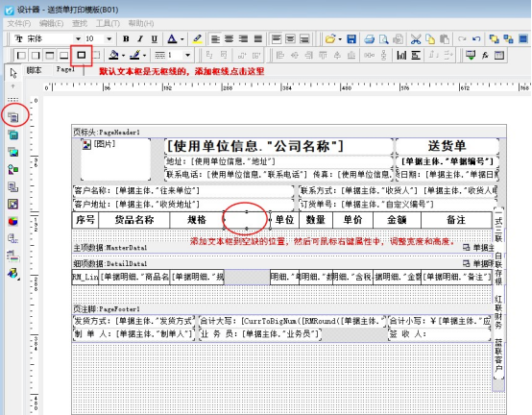Select the chart tool in left sidebar
Image resolution: width=532 pixels, height=415 pixels.
12,221
